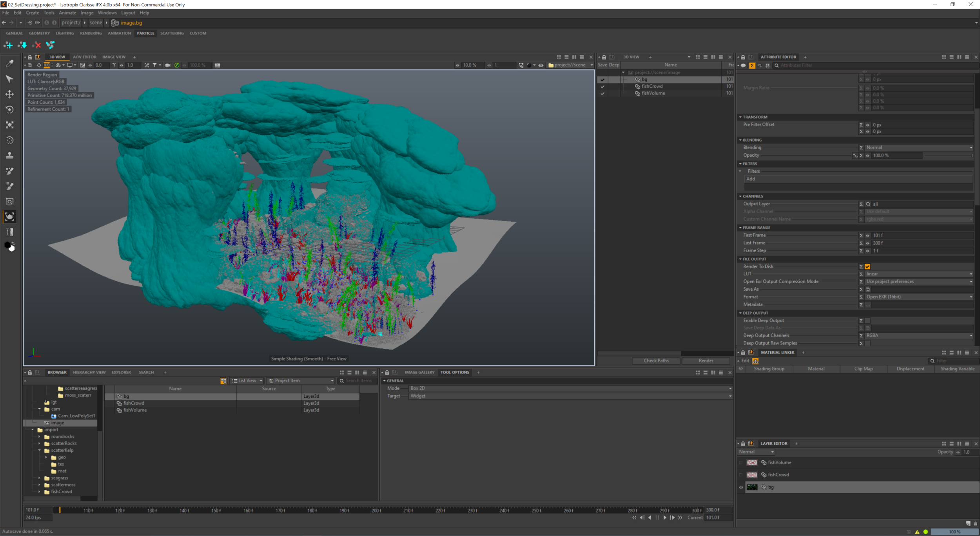The image size is (980, 536).
Task: Select the Translate (move) tool in left toolbar
Action: [x=9, y=94]
